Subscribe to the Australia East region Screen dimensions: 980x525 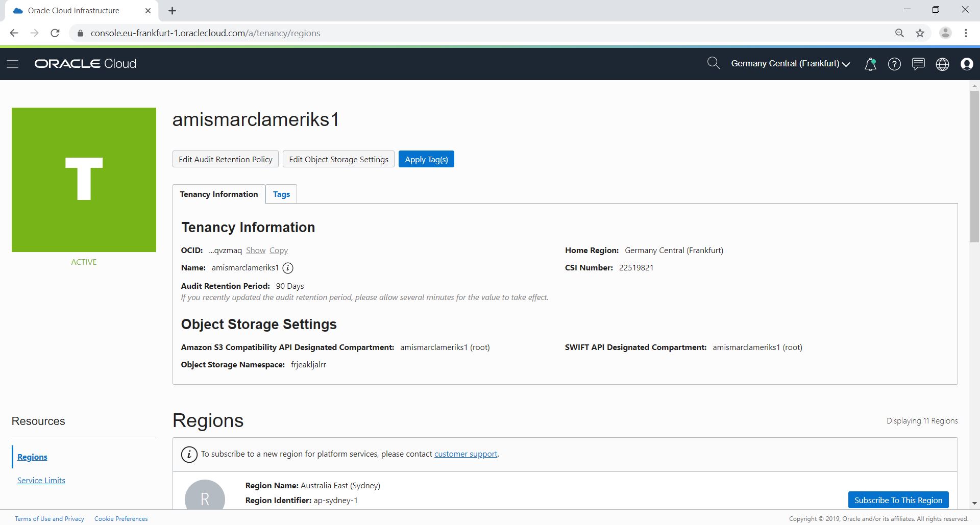(x=898, y=500)
